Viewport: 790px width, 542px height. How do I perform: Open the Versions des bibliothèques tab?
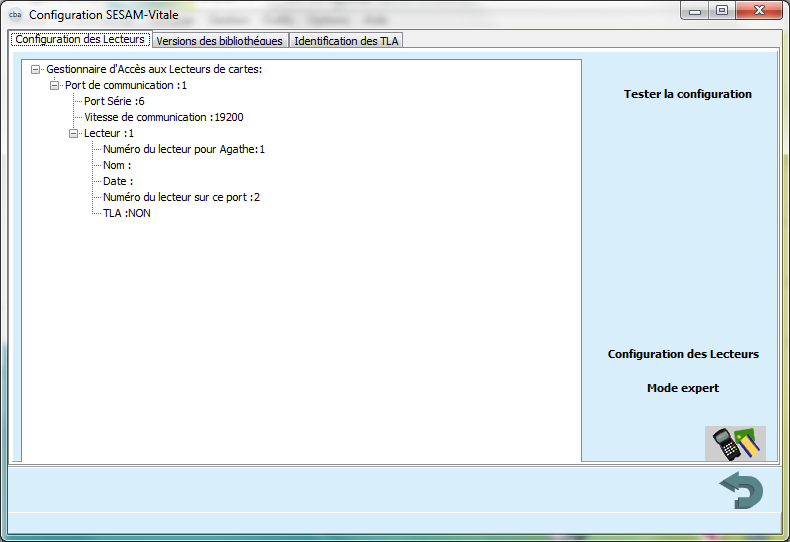(x=220, y=41)
